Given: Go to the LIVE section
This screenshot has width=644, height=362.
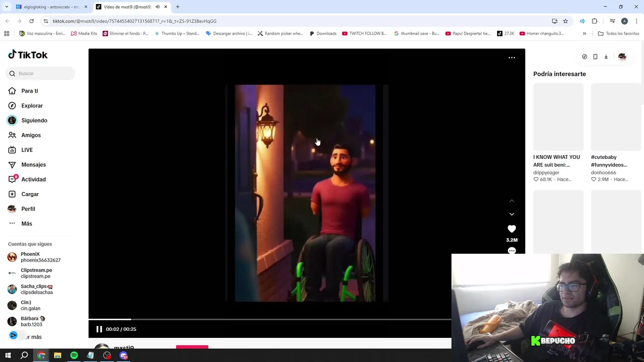Looking at the screenshot, I should (27, 150).
